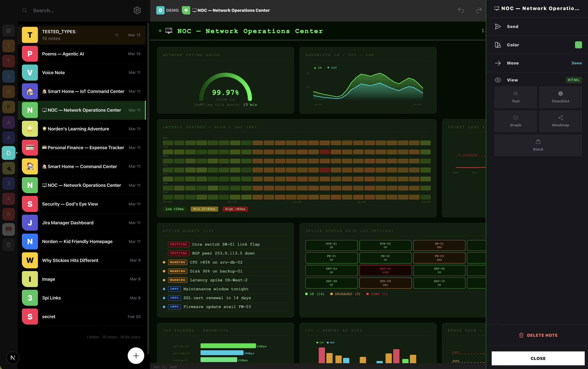Open the Move destination showing Demo
Viewport: 588px width, 369px height.
pos(577,63)
